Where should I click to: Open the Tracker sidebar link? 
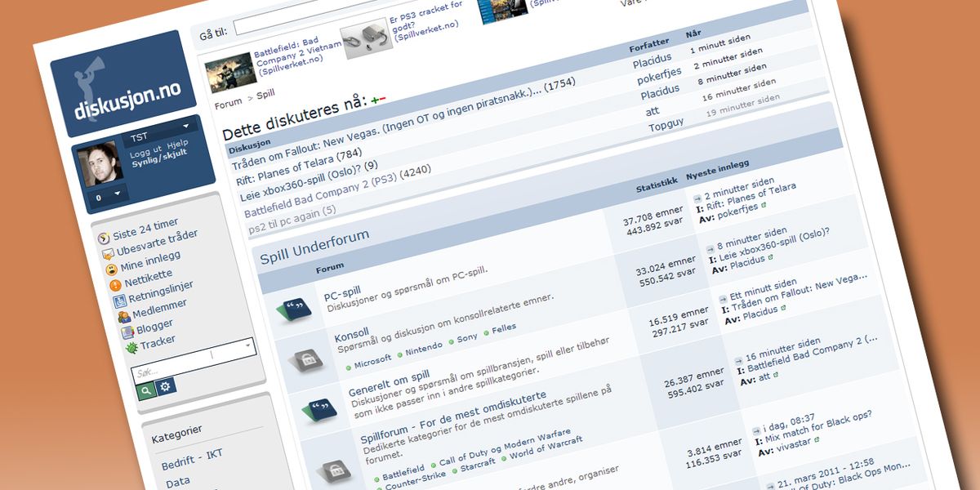pyautogui.click(x=158, y=343)
